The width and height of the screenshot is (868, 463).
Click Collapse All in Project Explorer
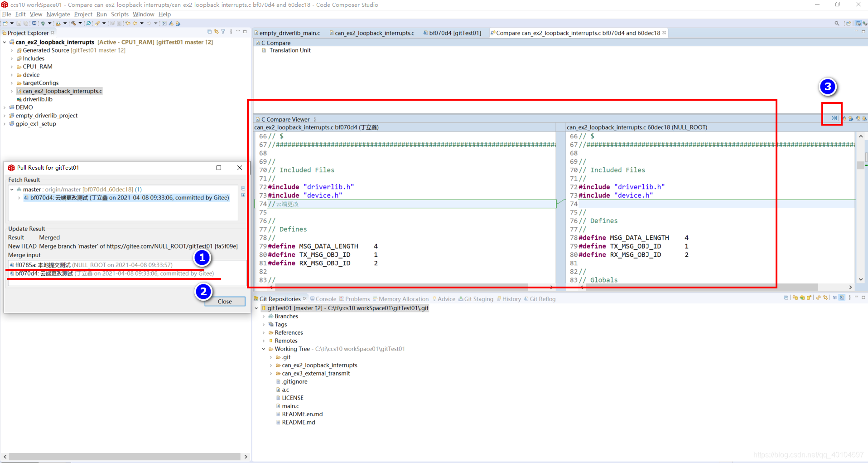pyautogui.click(x=209, y=31)
